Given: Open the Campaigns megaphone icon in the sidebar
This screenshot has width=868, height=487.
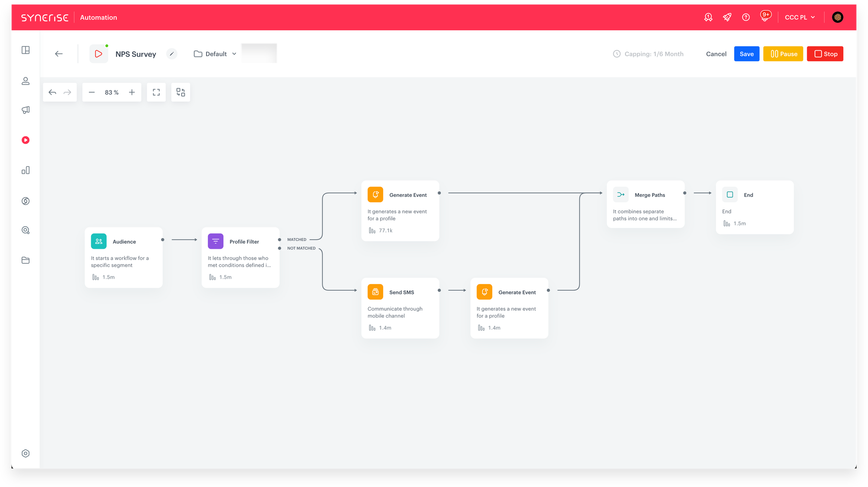Looking at the screenshot, I should [x=26, y=110].
